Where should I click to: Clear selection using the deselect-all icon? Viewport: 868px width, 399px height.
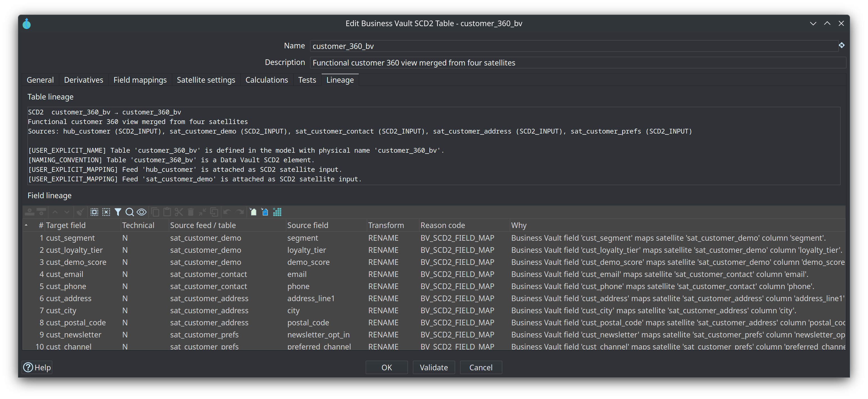[x=106, y=212]
